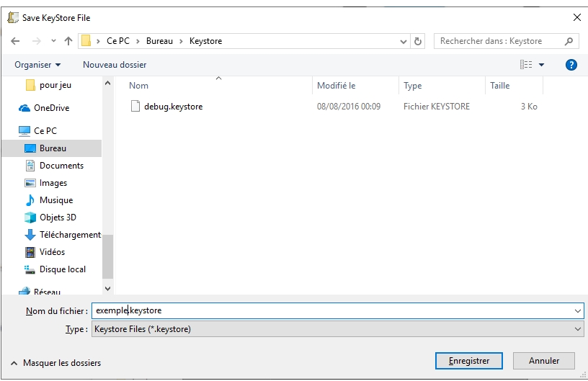Click the back navigation arrow
588x381 pixels.
tap(15, 41)
